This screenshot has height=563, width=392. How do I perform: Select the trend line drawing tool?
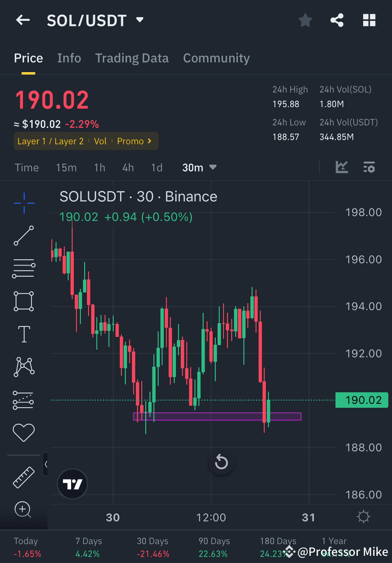(x=24, y=236)
